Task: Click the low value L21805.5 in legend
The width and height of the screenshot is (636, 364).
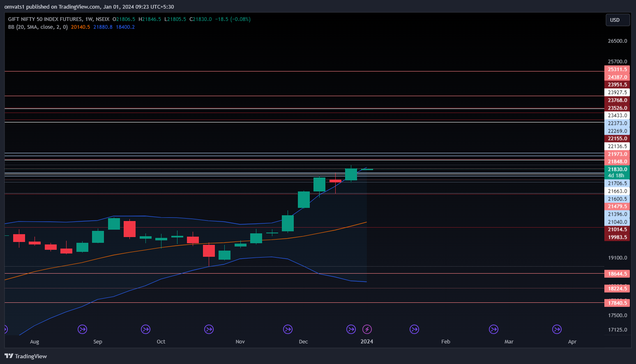Action: tap(175, 19)
